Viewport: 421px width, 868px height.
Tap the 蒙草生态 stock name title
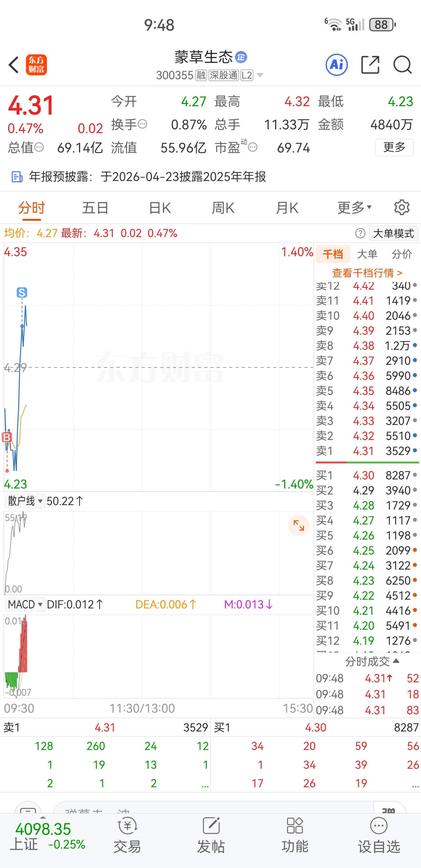pyautogui.click(x=204, y=57)
